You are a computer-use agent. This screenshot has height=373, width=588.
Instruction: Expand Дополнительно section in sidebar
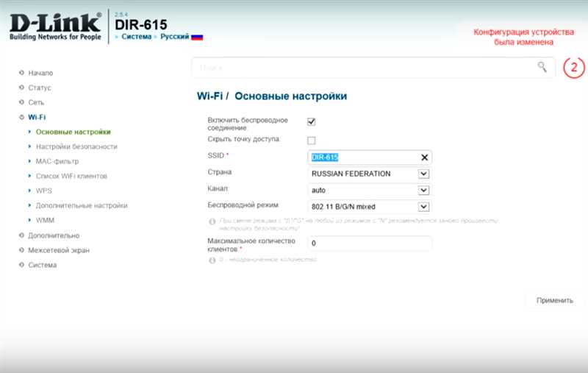54,235
